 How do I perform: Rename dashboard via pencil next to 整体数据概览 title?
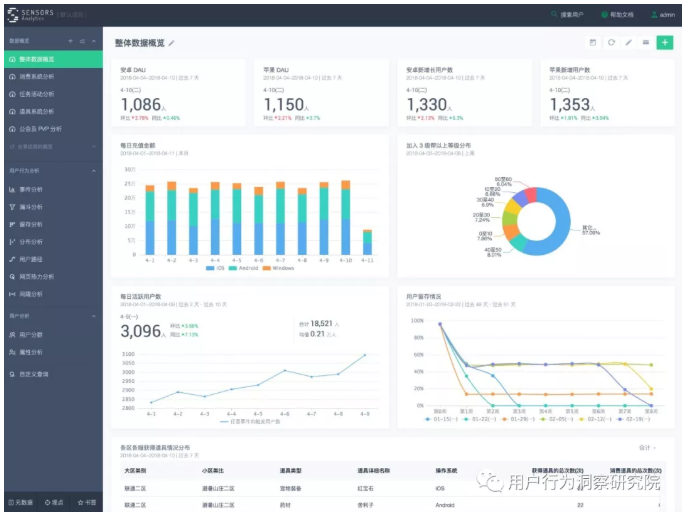(172, 43)
